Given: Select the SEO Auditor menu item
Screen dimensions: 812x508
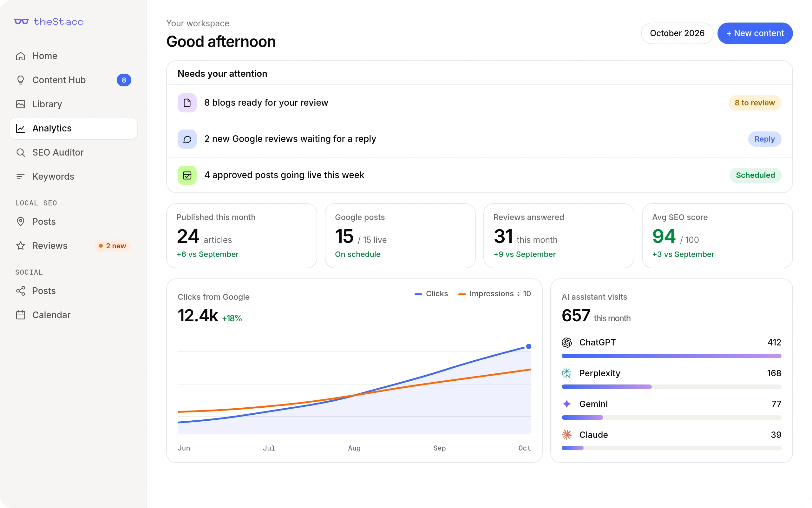Looking at the screenshot, I should pos(73,152).
